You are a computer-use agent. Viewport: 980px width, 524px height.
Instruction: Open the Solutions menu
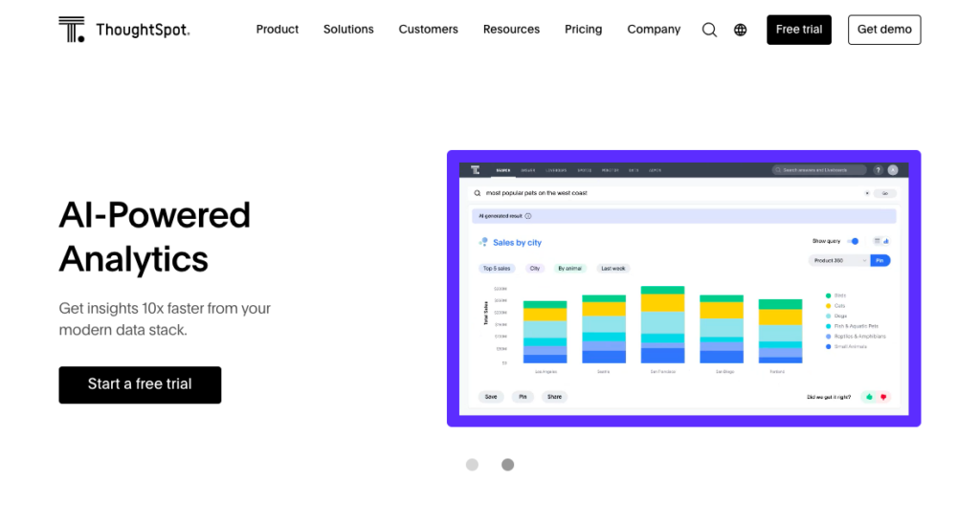tap(348, 30)
